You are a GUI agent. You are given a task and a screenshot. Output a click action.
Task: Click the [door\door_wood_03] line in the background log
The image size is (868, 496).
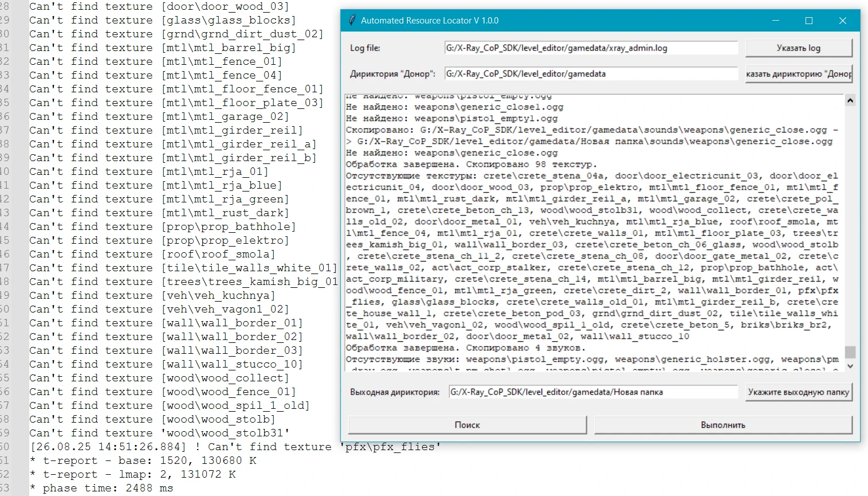pos(159,7)
